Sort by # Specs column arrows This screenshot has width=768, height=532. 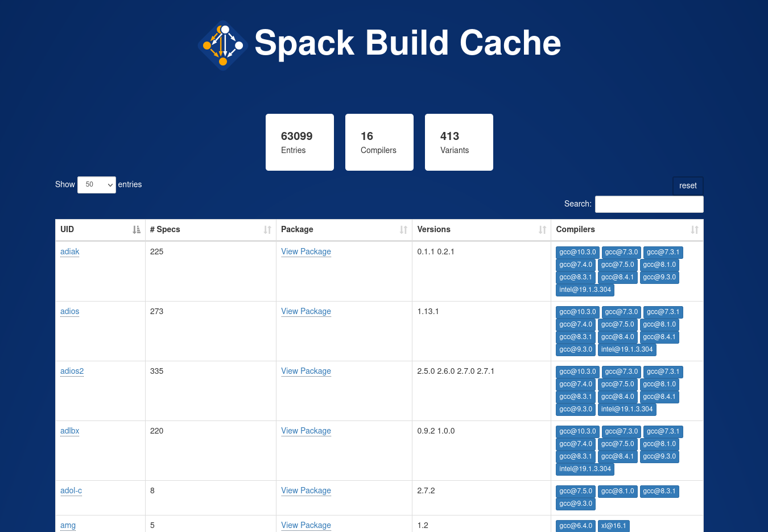(267, 230)
